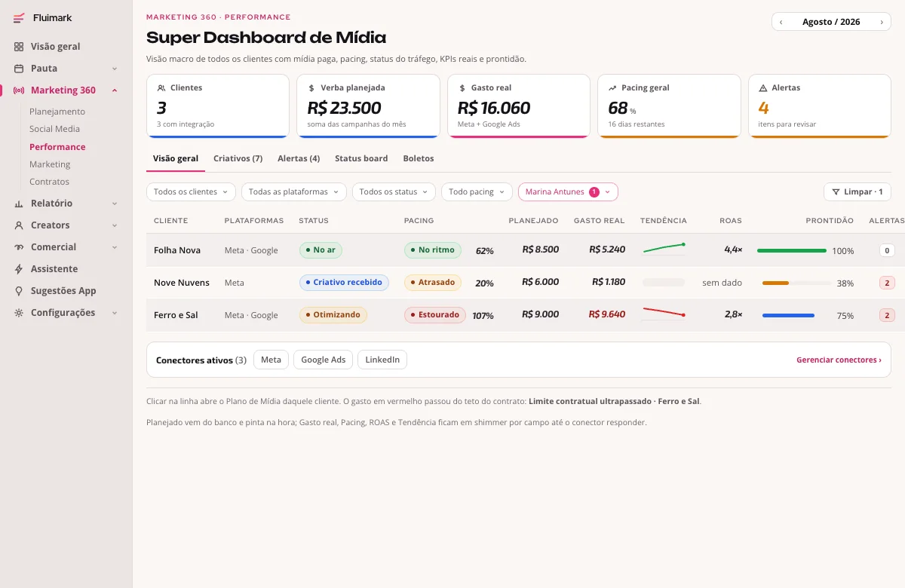Click Ferro e Sal alert count badge
The width and height of the screenshot is (905, 588).
pos(887,316)
